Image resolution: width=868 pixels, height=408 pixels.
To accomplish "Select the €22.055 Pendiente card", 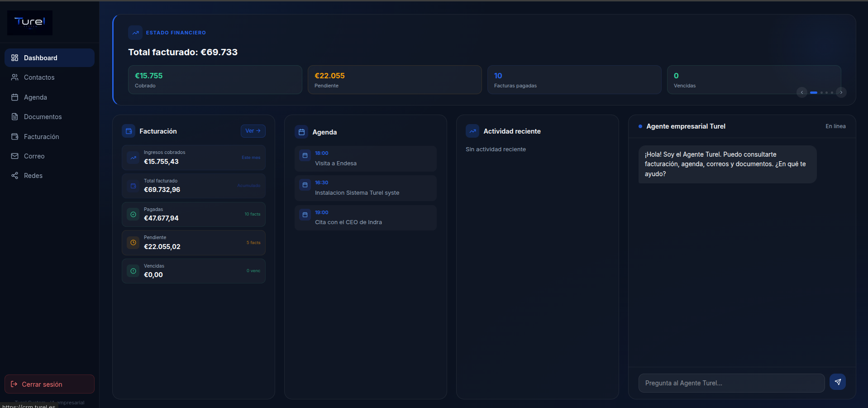I will tap(395, 80).
